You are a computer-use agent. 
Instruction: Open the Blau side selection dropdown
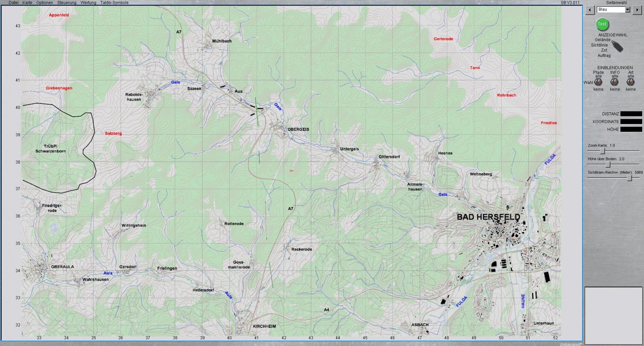point(627,10)
